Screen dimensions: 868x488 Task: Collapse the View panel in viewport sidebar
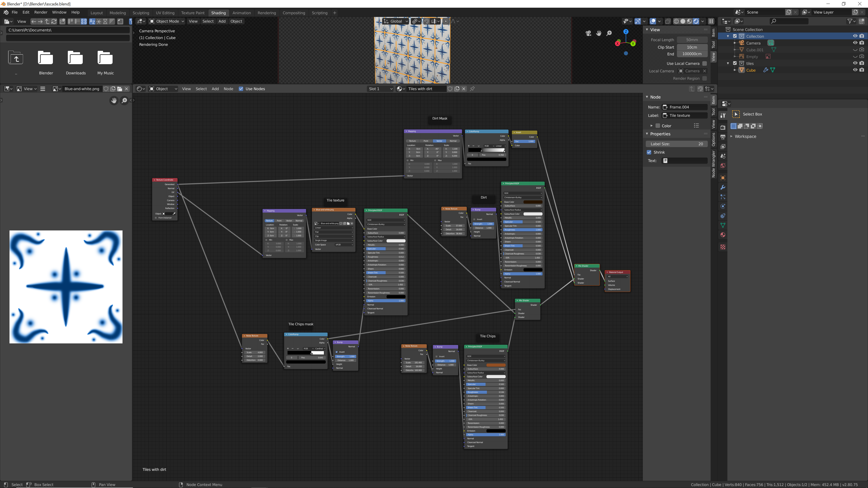pos(647,30)
